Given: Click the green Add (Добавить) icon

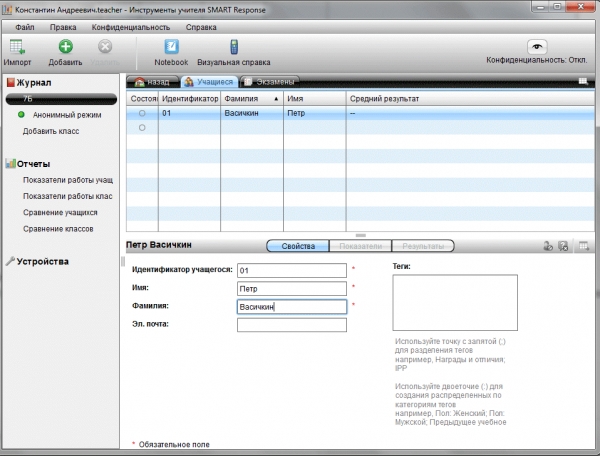Looking at the screenshot, I should click(65, 47).
